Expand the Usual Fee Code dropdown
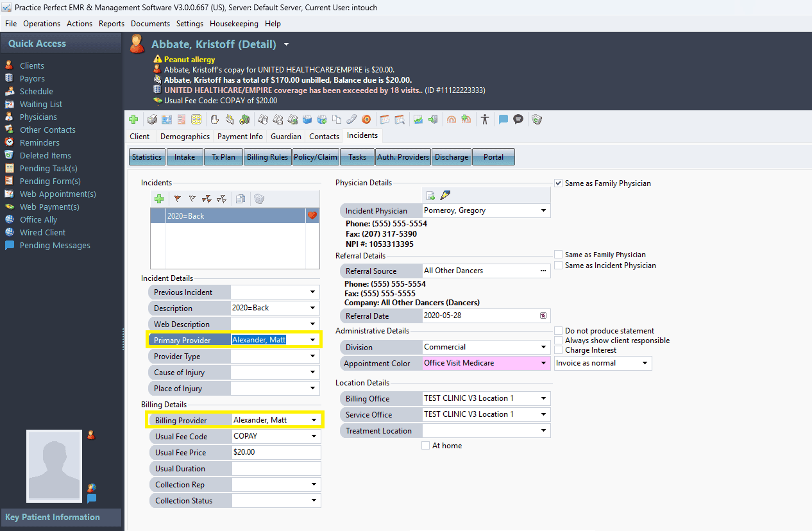Screen dimensions: 812x531 pyautogui.click(x=314, y=436)
